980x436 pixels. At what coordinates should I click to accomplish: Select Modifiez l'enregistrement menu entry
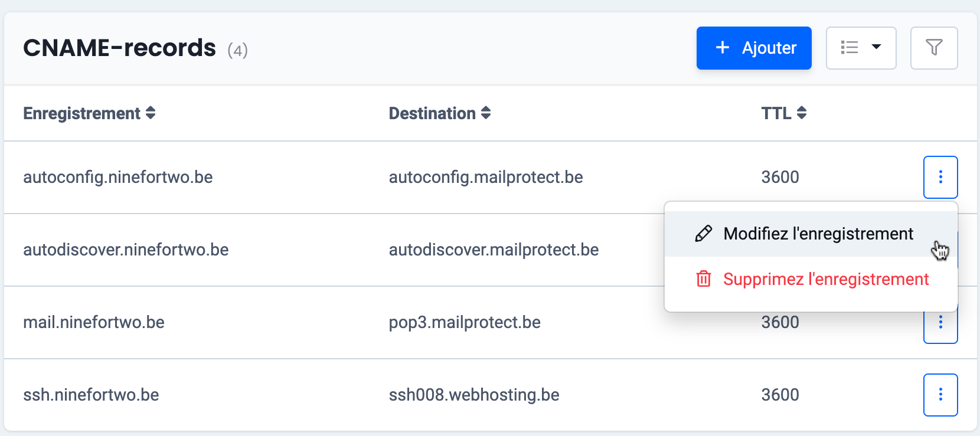[x=818, y=234]
